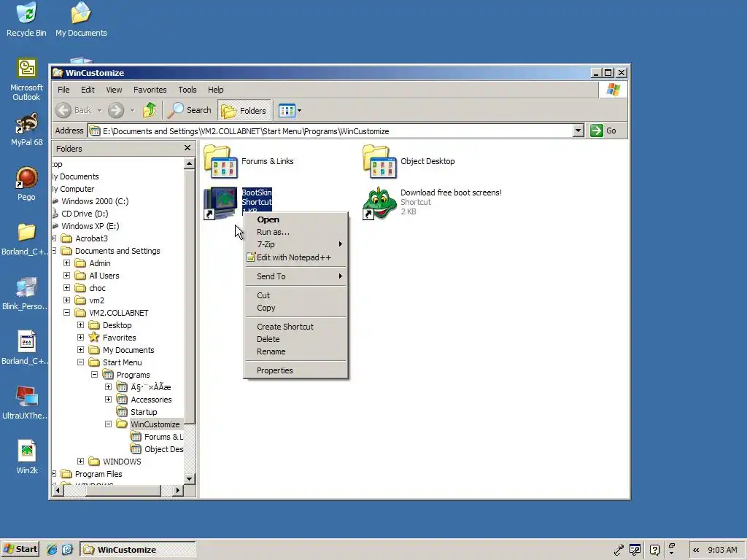The image size is (747, 560).
Task: Open Blink_Perso.. desktop icon
Action: tap(25, 293)
